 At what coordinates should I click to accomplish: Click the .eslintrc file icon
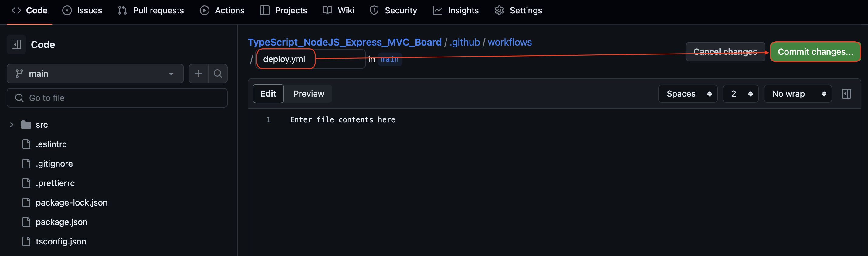tap(26, 144)
